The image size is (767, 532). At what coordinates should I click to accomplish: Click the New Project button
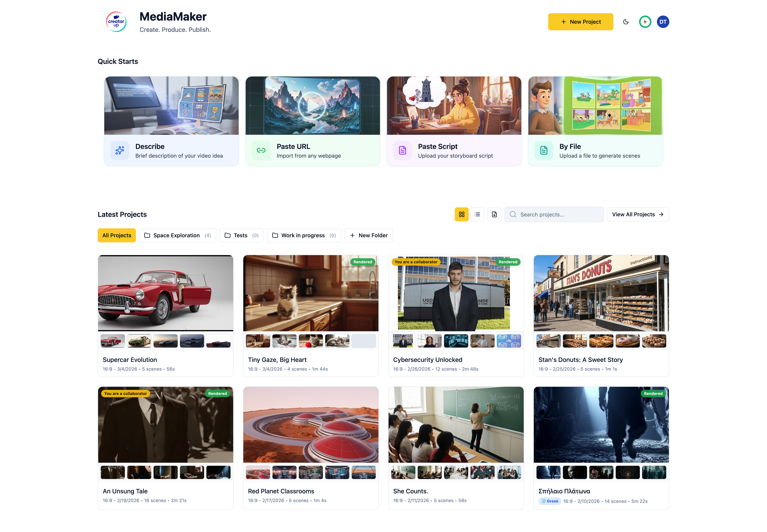pyautogui.click(x=580, y=22)
